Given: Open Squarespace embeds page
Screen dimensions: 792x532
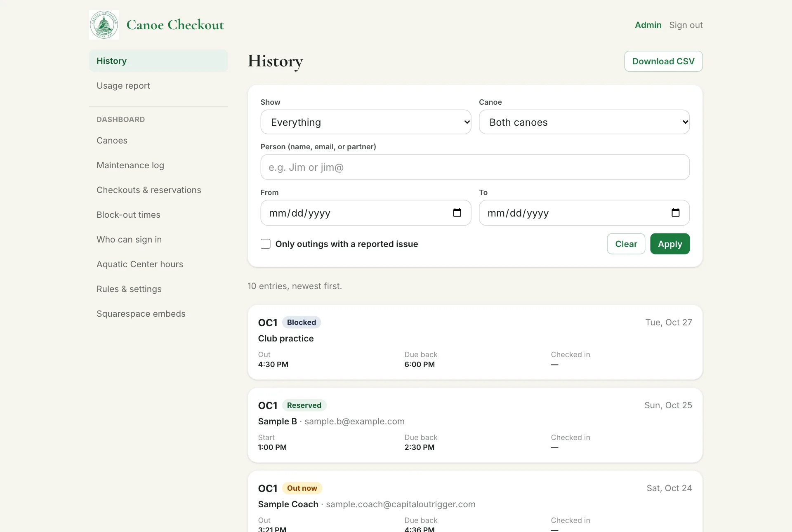Looking at the screenshot, I should tap(141, 314).
